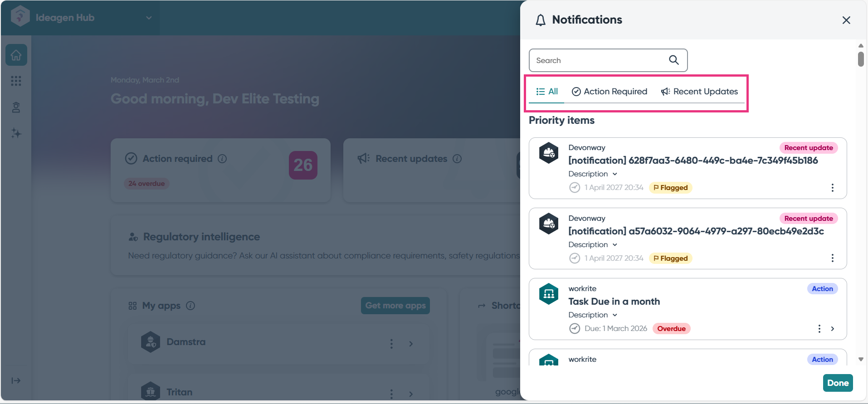Click the AI sparkle icon in sidebar
This screenshot has width=868, height=404.
point(16,133)
